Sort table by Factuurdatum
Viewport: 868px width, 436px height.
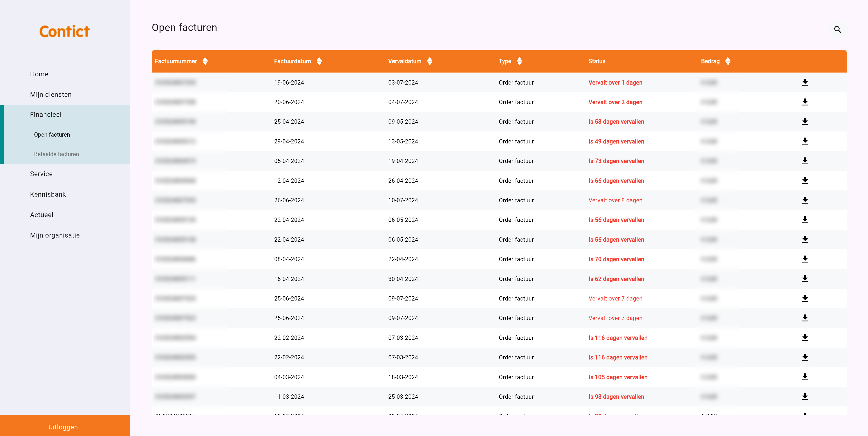pyautogui.click(x=319, y=61)
